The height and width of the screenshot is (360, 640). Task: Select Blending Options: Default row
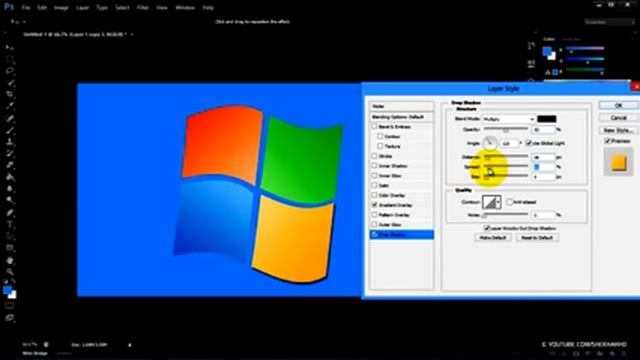402,117
